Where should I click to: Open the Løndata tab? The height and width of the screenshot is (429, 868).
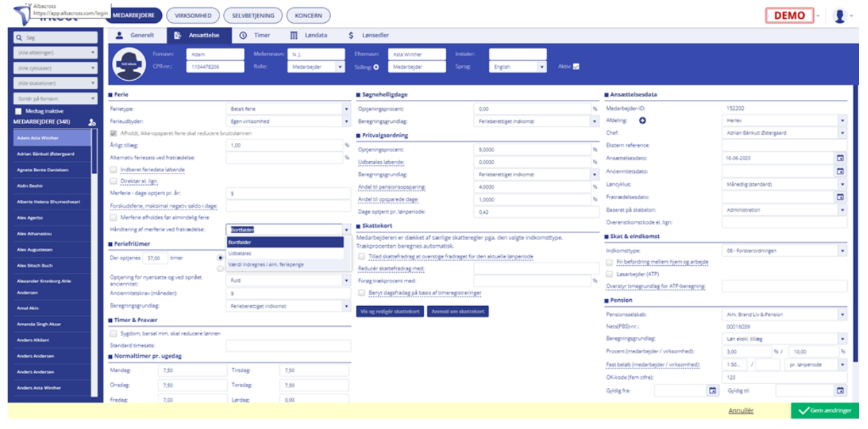point(309,35)
